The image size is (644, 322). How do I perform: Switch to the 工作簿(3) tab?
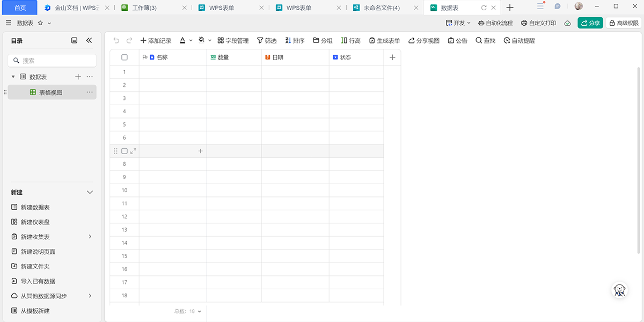coord(144,8)
